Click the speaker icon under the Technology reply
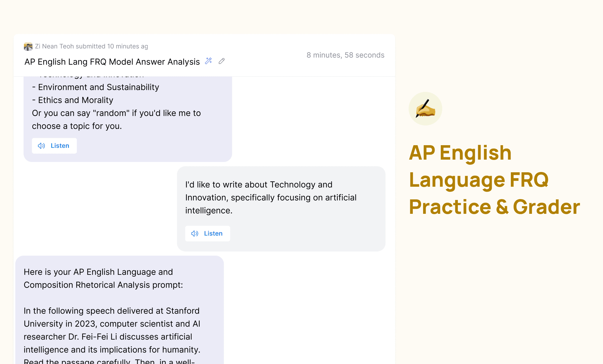This screenshot has width=603, height=364. click(x=195, y=234)
